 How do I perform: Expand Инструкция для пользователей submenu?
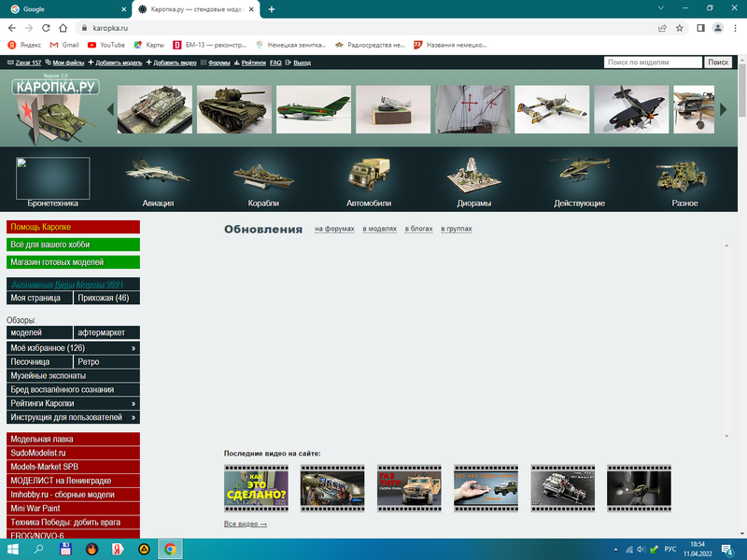pos(134,417)
